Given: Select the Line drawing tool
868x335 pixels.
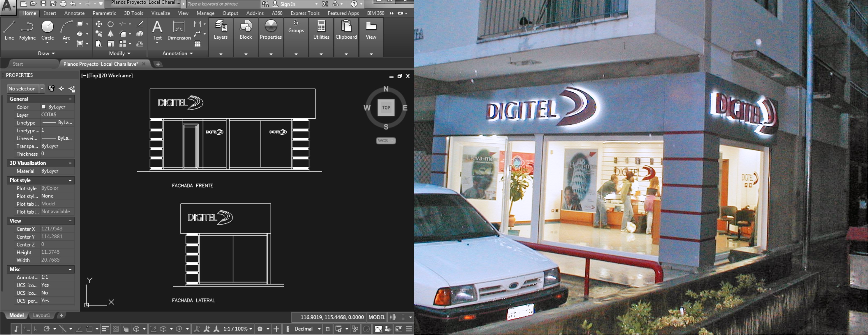Looking at the screenshot, I should (9, 30).
